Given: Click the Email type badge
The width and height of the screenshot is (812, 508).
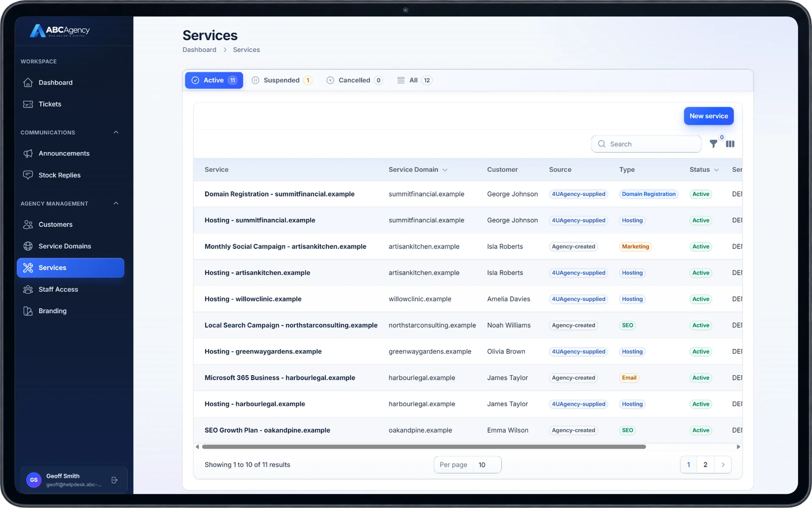Looking at the screenshot, I should pos(629,378).
